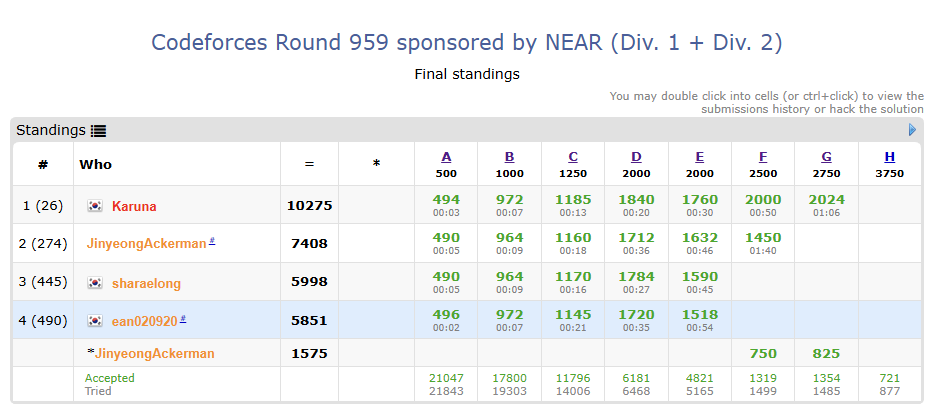Open problem F link in header
This screenshot has height=410, width=934.
click(x=763, y=157)
